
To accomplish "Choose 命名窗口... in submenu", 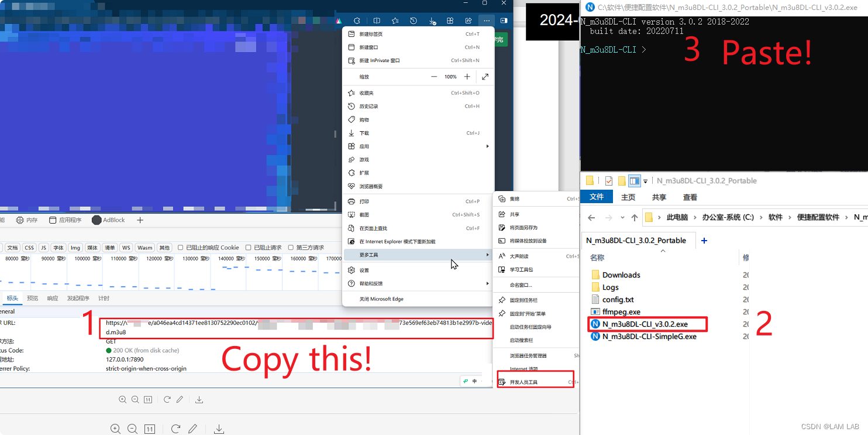I will [536, 285].
